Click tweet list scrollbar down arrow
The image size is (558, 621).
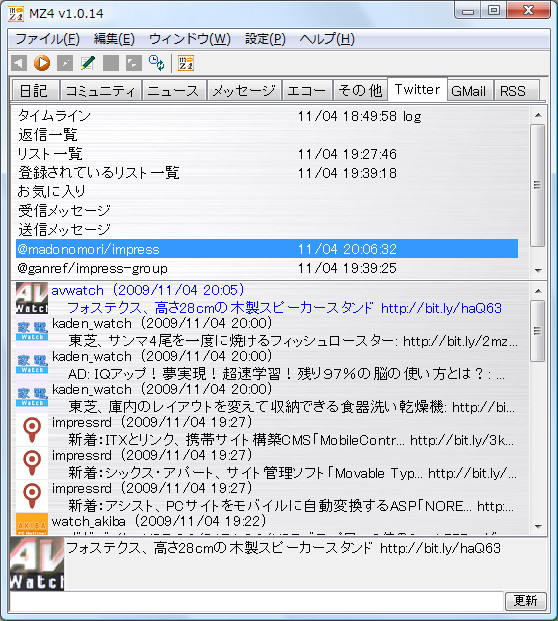538,527
